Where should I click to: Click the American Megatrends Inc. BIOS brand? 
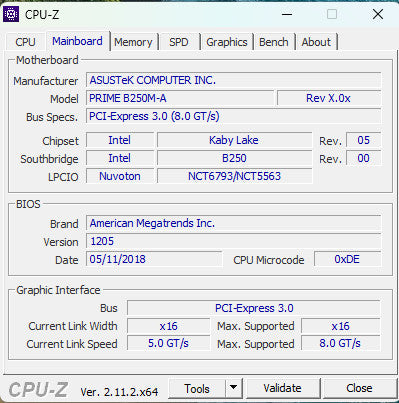[x=234, y=223]
